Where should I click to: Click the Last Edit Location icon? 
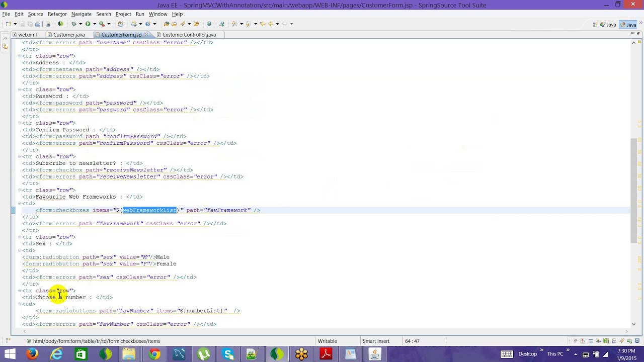(x=263, y=24)
